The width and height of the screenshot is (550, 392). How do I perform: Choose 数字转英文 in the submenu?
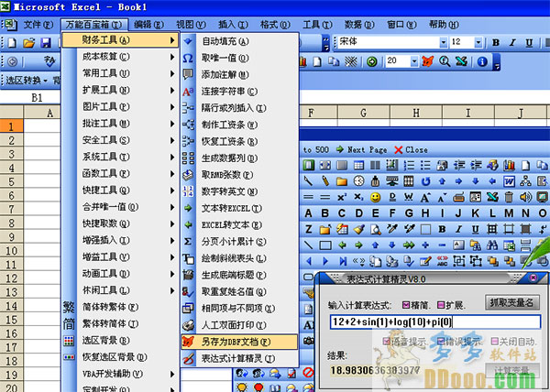click(239, 191)
